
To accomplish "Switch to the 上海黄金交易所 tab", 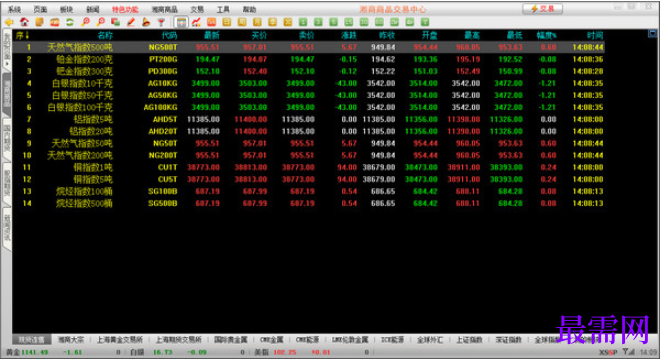I will (x=120, y=340).
